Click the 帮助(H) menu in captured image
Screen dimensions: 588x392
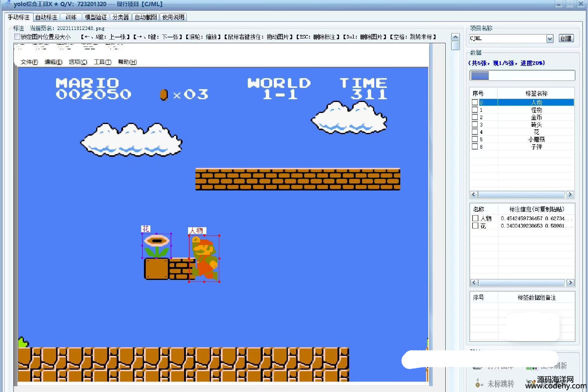coord(127,62)
